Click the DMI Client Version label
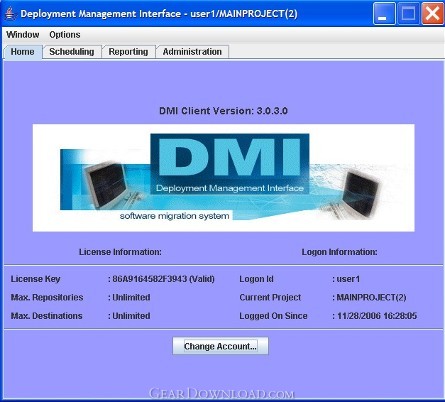 223,111
